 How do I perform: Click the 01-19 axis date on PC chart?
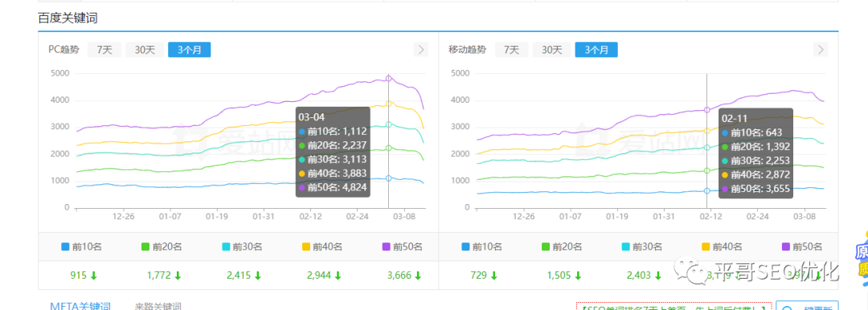[x=216, y=216]
